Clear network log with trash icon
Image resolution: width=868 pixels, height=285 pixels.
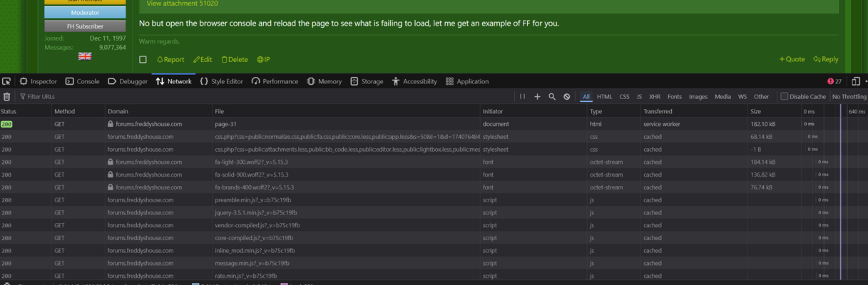[x=7, y=97]
